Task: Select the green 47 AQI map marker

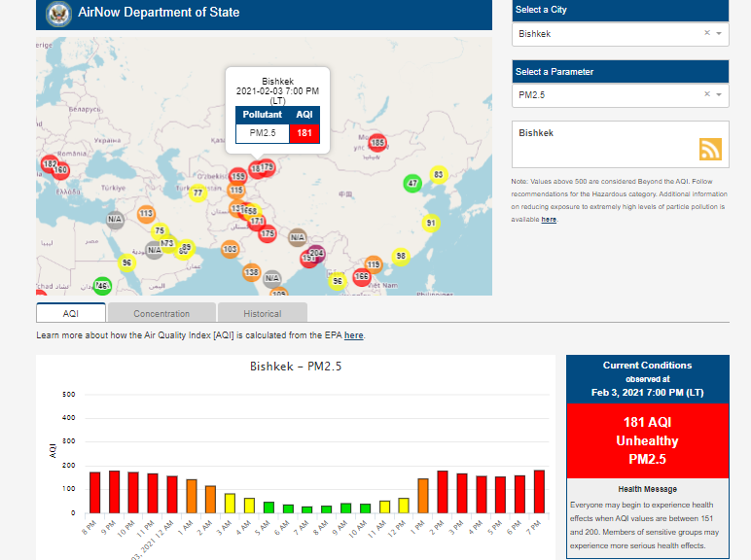Action: (412, 184)
